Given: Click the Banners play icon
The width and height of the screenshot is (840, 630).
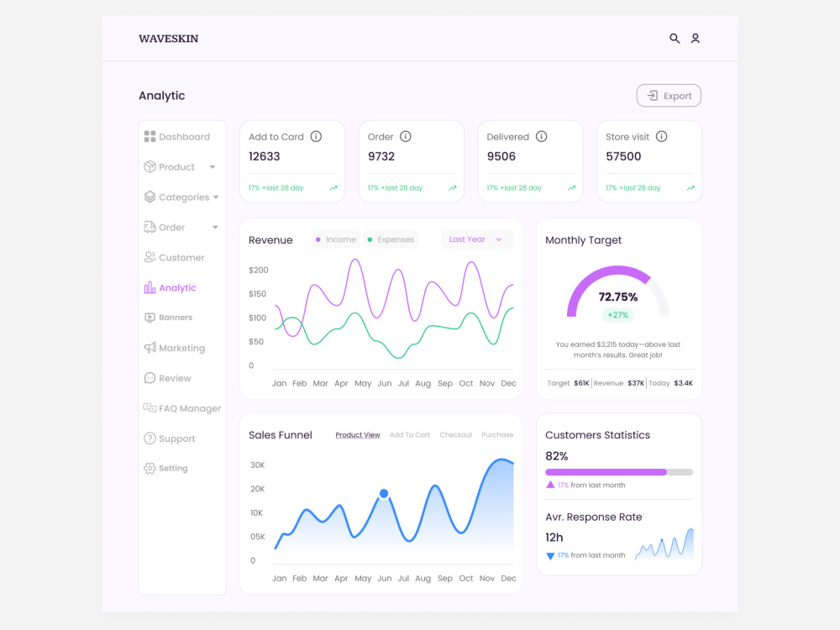Looking at the screenshot, I should point(150,318).
